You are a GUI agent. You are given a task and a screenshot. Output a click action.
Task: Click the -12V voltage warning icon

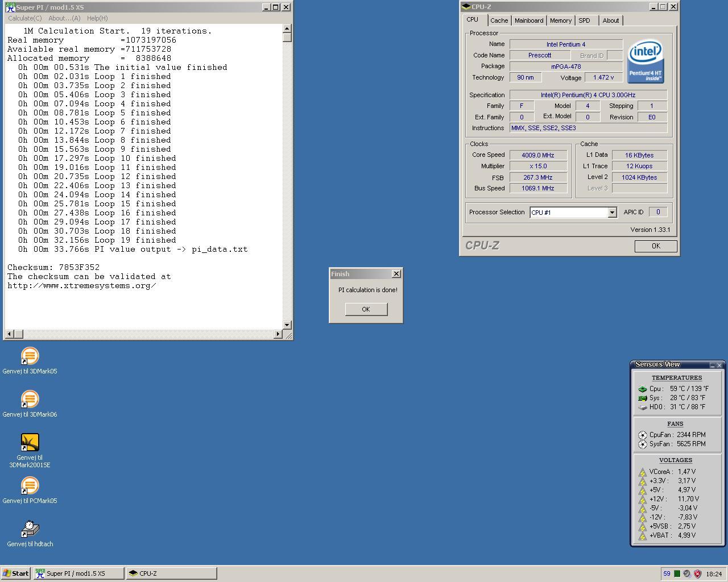(642, 518)
